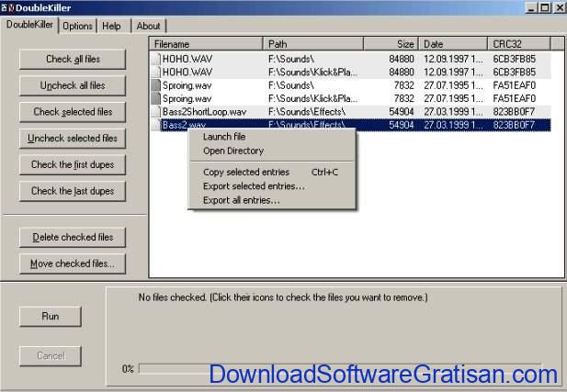The height and width of the screenshot is (392, 567).
Task: Click the Delete checked files button
Action: coord(73,238)
